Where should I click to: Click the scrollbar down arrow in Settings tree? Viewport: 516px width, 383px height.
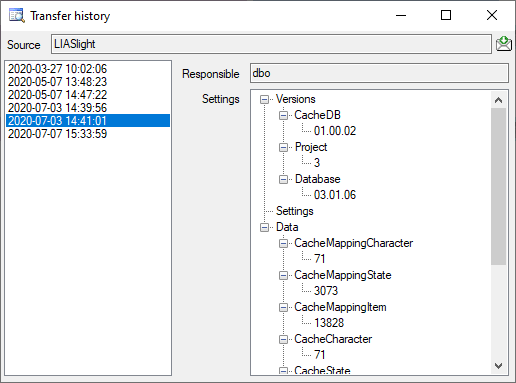(499, 366)
